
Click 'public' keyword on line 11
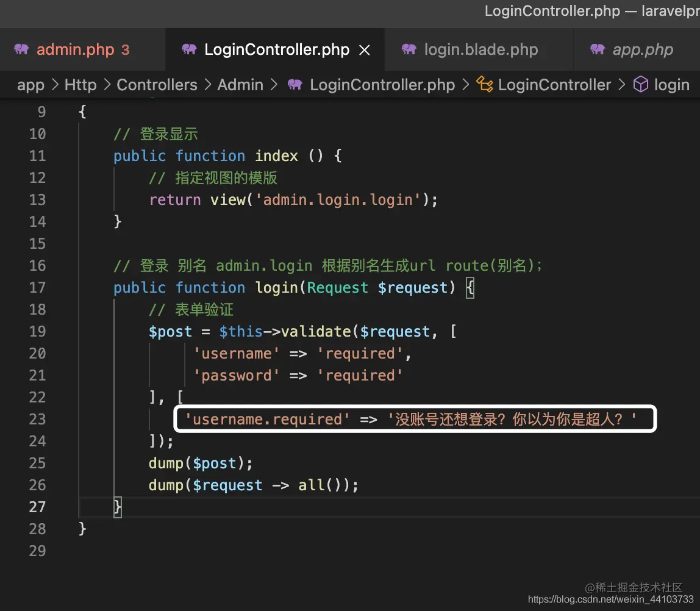coord(139,155)
